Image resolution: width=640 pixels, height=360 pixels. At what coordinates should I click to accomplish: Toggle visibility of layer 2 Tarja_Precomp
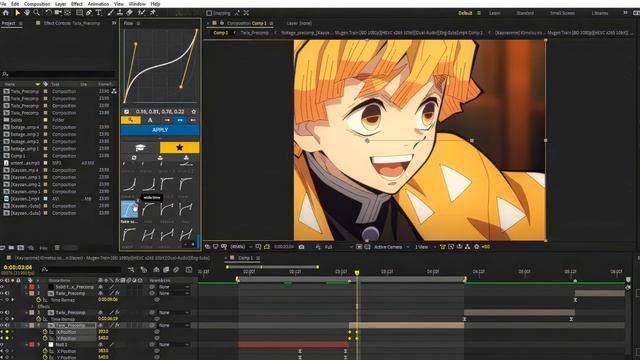click(x=2, y=293)
